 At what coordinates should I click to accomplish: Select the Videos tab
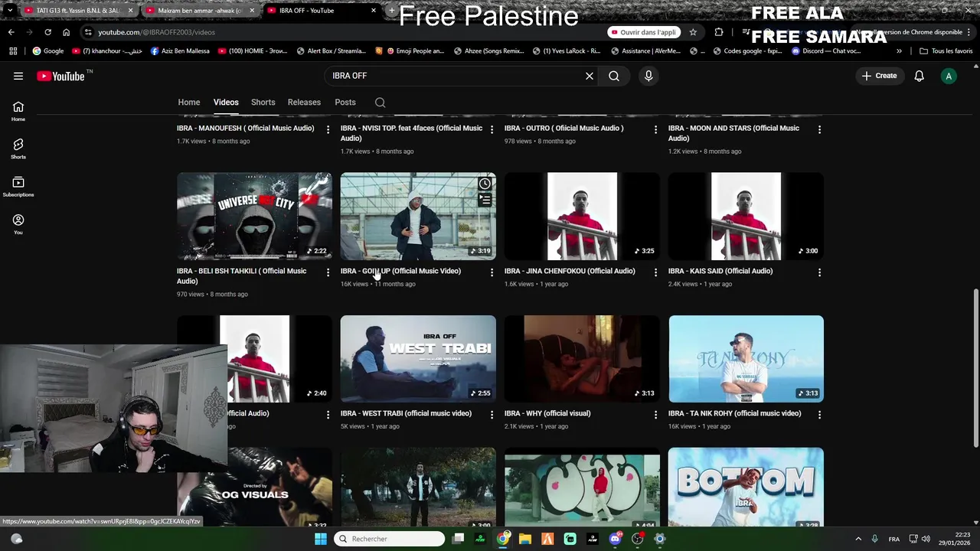click(226, 103)
